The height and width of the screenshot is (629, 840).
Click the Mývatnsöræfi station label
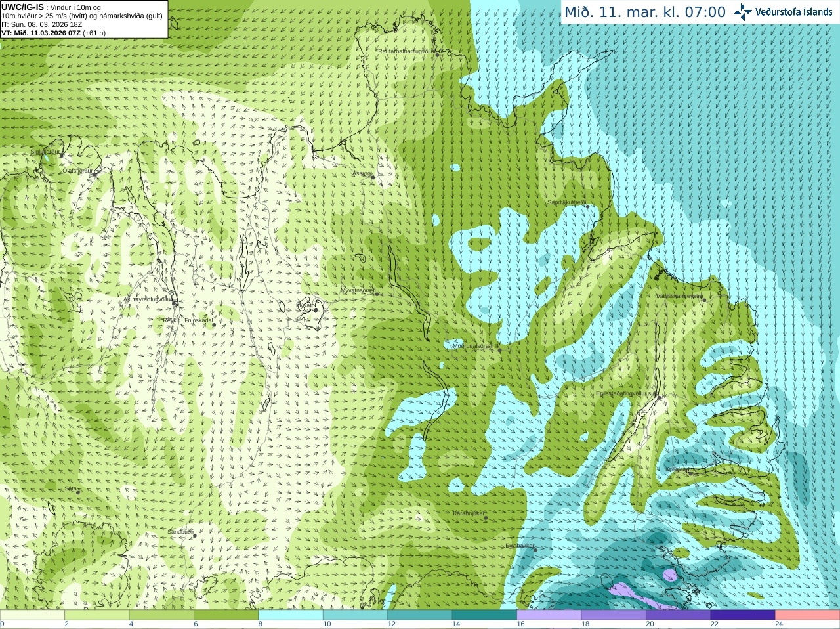357,290
